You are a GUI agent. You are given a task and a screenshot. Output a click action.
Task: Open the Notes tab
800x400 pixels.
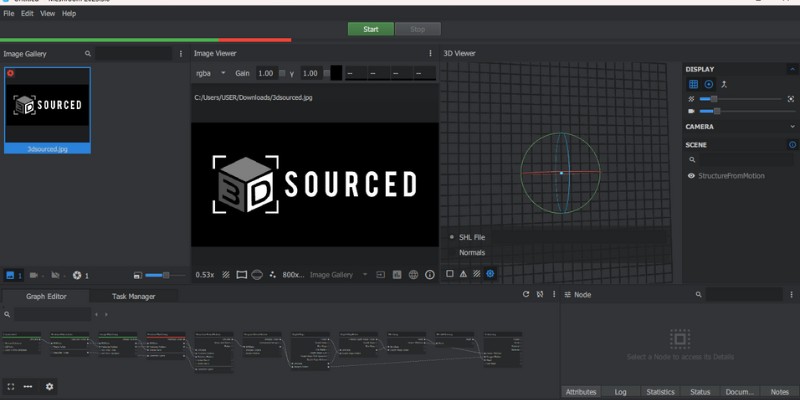coord(780,392)
